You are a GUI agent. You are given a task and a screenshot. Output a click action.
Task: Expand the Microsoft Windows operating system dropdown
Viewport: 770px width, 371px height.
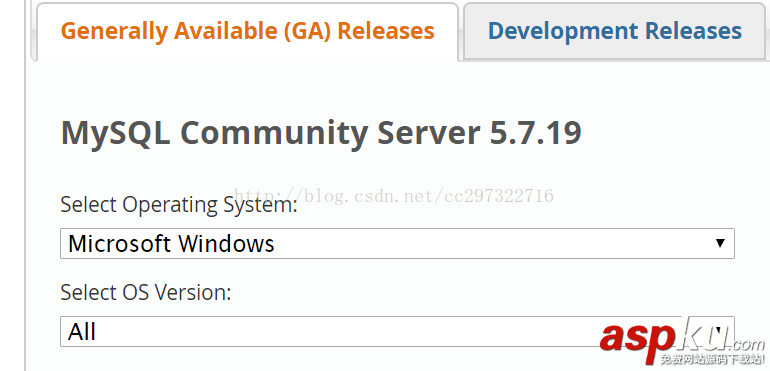(397, 243)
